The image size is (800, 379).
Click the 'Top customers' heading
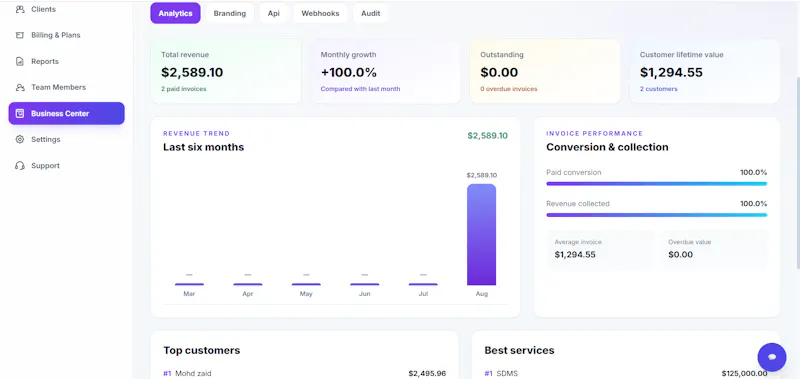202,350
